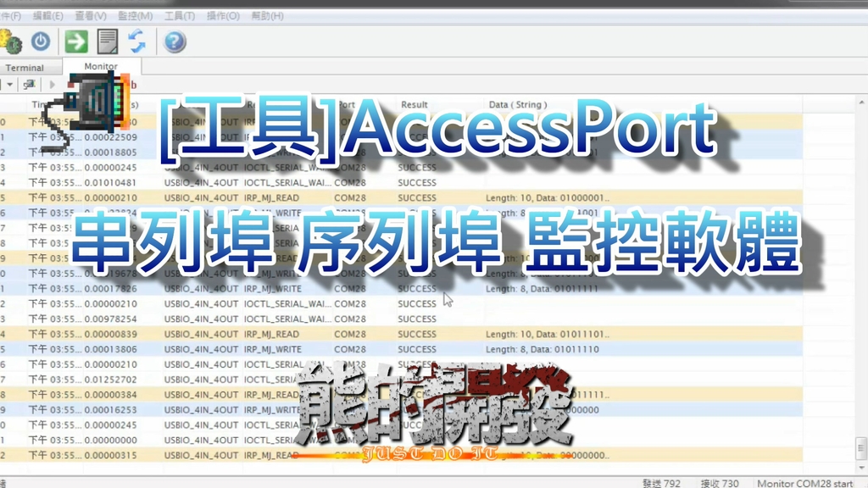Click the 發送 792 status bar entry

[x=661, y=483]
